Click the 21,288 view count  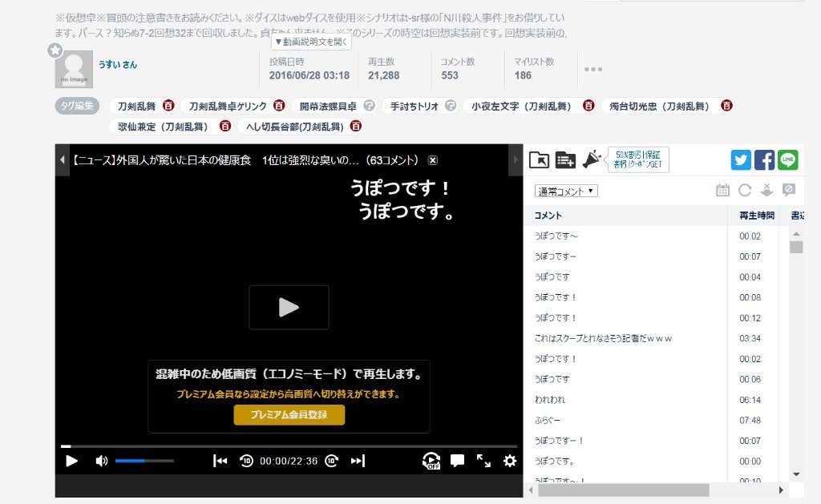(384, 75)
